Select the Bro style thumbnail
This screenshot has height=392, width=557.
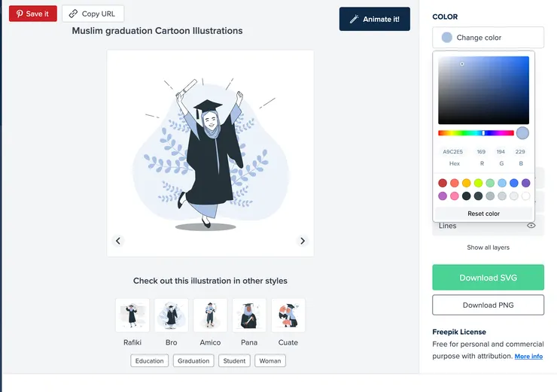click(172, 315)
